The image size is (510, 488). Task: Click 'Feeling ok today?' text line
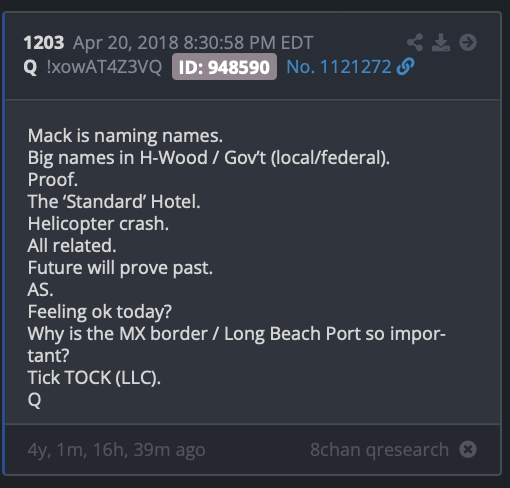pyautogui.click(x=100, y=312)
